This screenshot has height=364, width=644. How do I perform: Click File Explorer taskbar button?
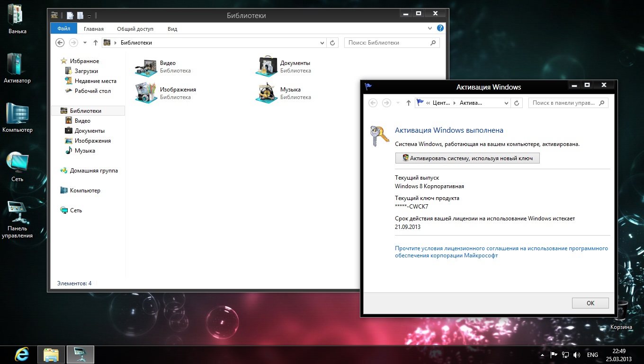click(x=51, y=355)
